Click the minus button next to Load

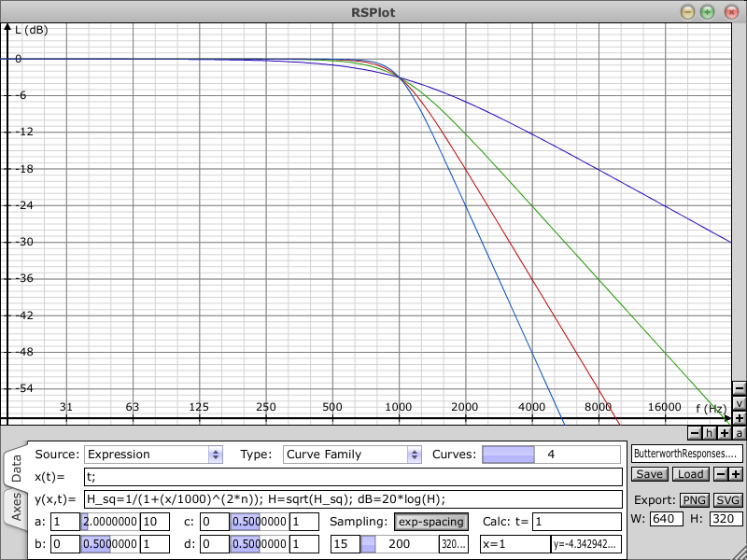click(722, 474)
